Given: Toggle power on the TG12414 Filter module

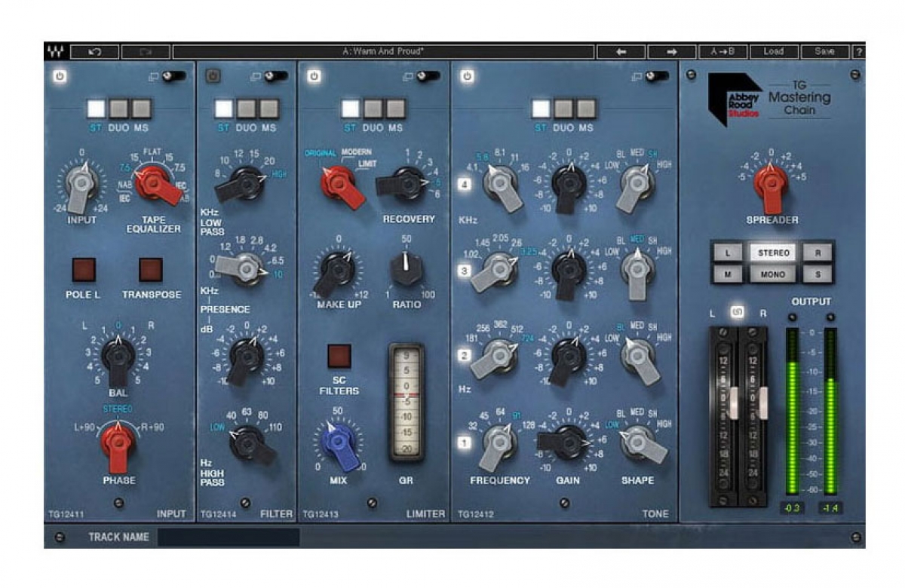Looking at the screenshot, I should tap(213, 75).
